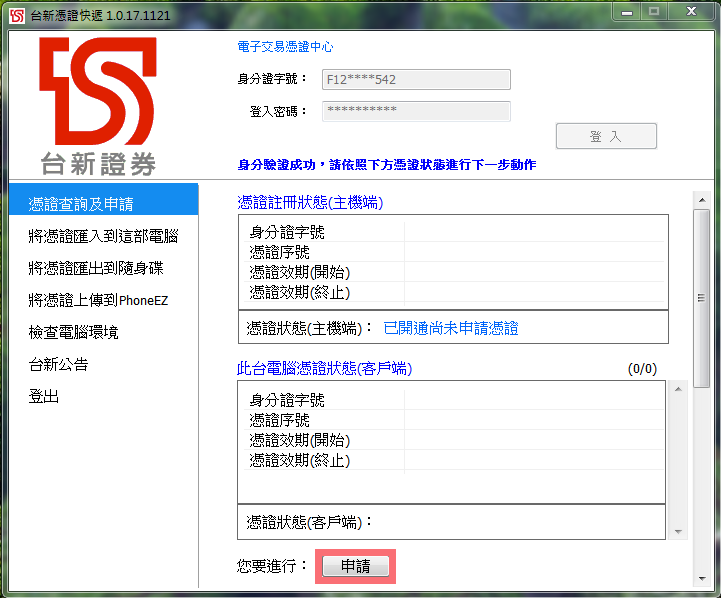Click 憑證註冊狀態(主機端) heading
This screenshot has width=721, height=598.
click(x=310, y=202)
